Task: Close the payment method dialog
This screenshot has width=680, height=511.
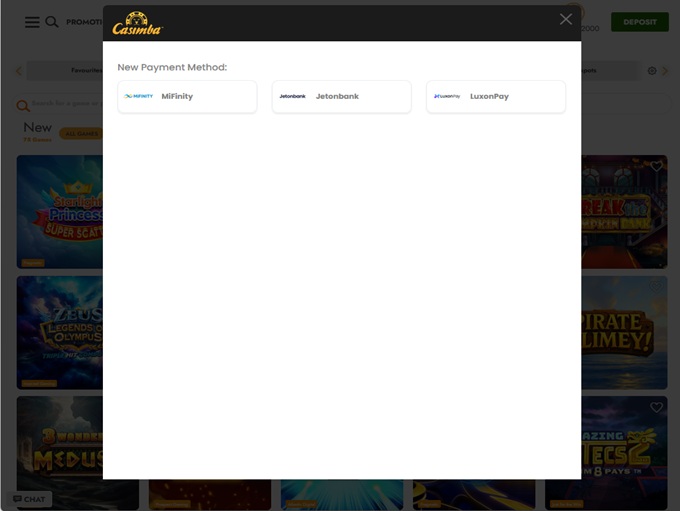Action: click(566, 19)
